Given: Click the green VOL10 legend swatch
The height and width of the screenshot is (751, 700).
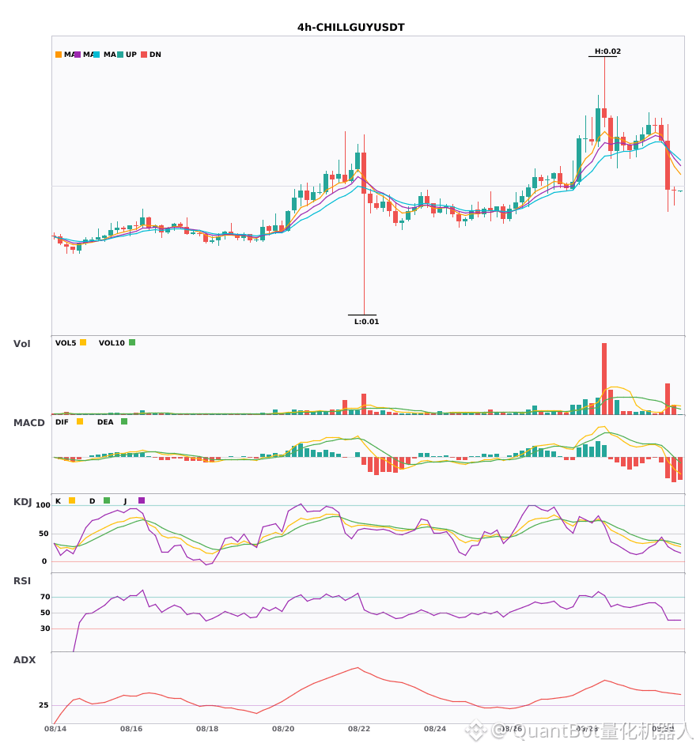Looking at the screenshot, I should point(132,342).
